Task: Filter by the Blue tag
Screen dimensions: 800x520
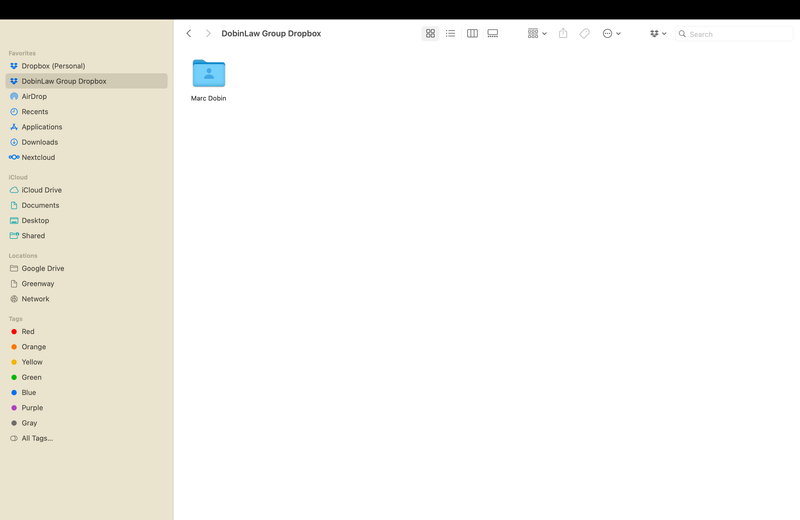Action: click(87, 392)
